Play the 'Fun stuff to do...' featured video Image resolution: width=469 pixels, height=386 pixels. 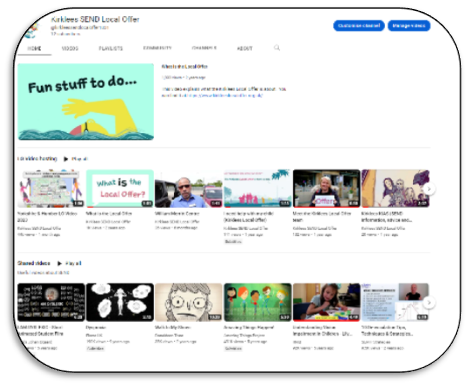click(86, 102)
